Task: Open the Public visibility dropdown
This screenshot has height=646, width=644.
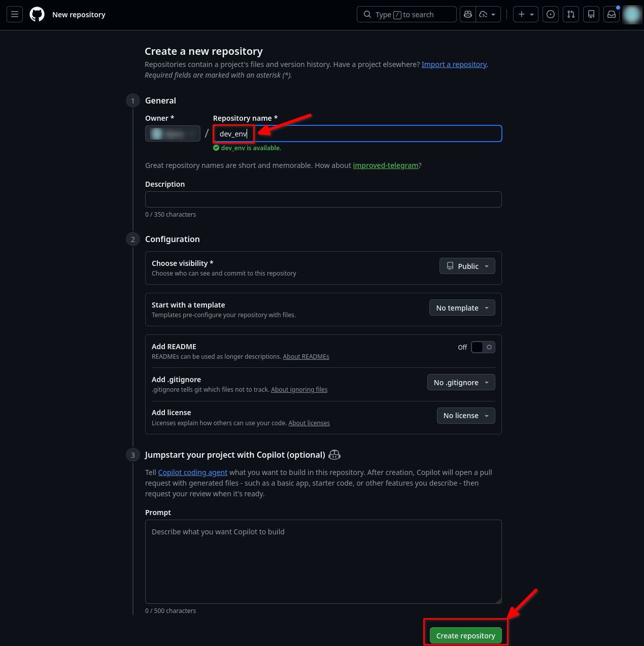Action: (467, 266)
